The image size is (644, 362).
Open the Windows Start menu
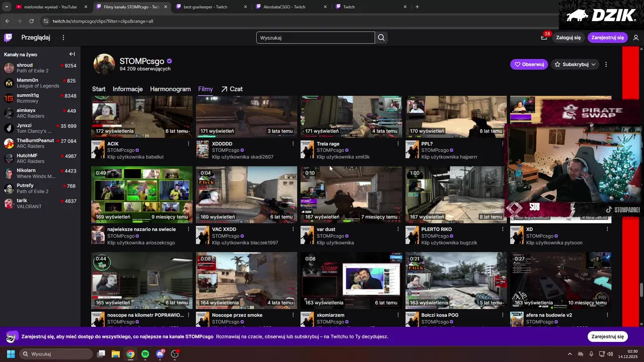[x=11, y=354]
